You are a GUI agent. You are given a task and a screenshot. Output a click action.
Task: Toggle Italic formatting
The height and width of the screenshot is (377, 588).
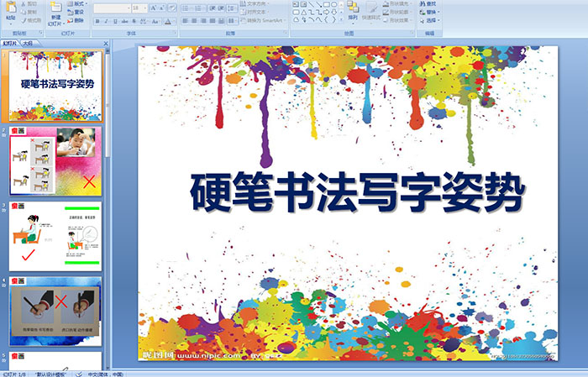107,21
